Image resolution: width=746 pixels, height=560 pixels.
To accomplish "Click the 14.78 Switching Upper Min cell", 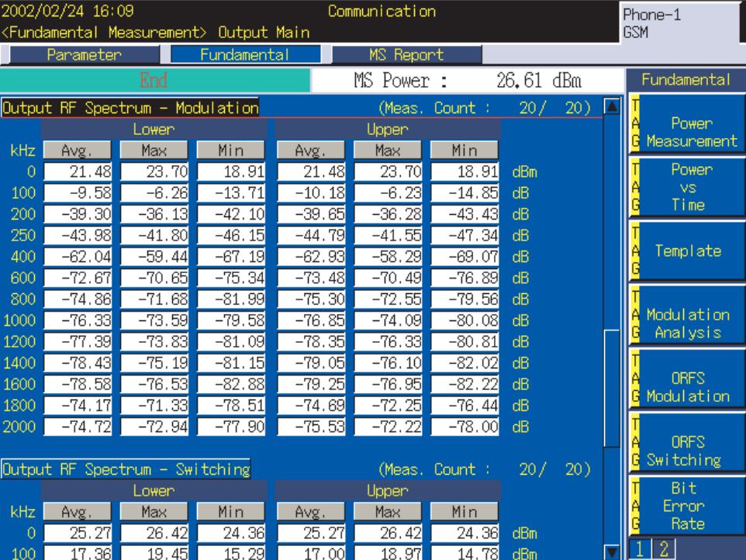I will coord(465,553).
